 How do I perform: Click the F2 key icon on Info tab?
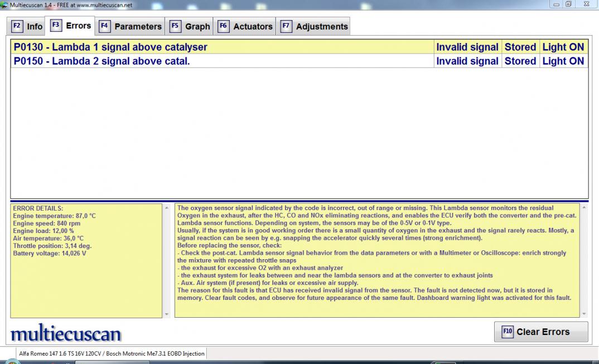17,26
